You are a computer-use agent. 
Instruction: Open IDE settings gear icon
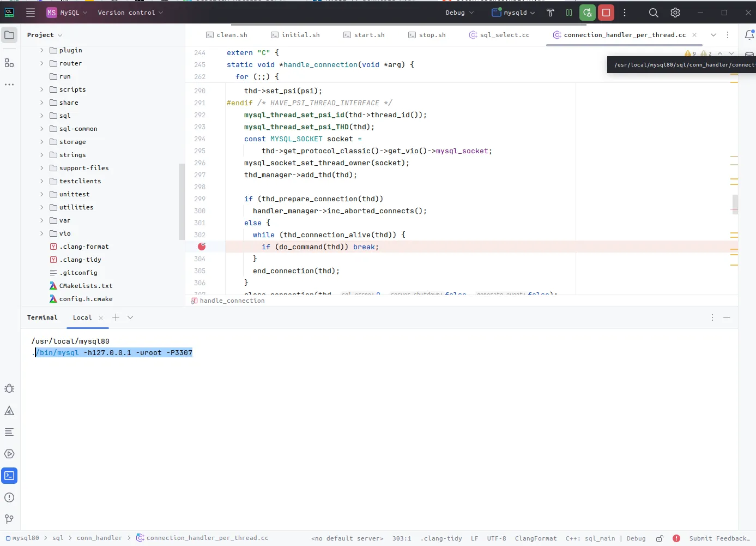[675, 13]
